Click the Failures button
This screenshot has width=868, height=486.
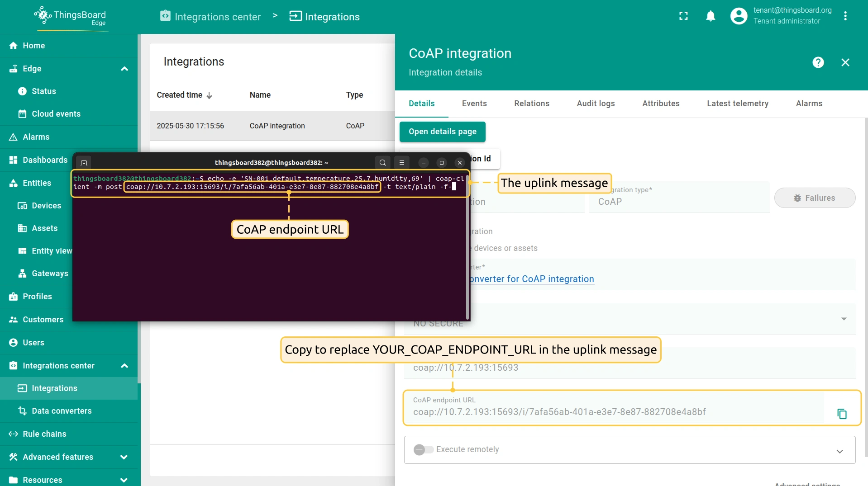coord(814,198)
